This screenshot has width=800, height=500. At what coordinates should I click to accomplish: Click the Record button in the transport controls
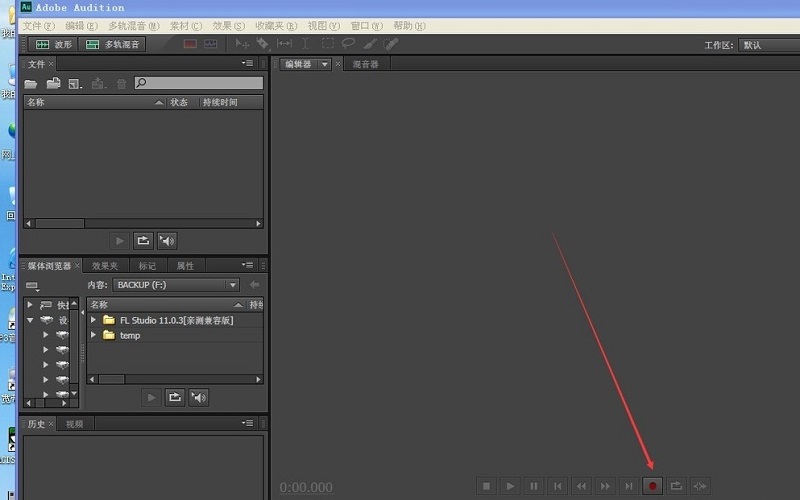point(652,486)
